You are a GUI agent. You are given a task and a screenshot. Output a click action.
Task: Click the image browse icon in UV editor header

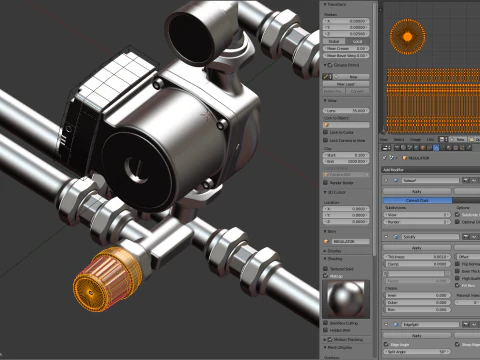point(442,140)
